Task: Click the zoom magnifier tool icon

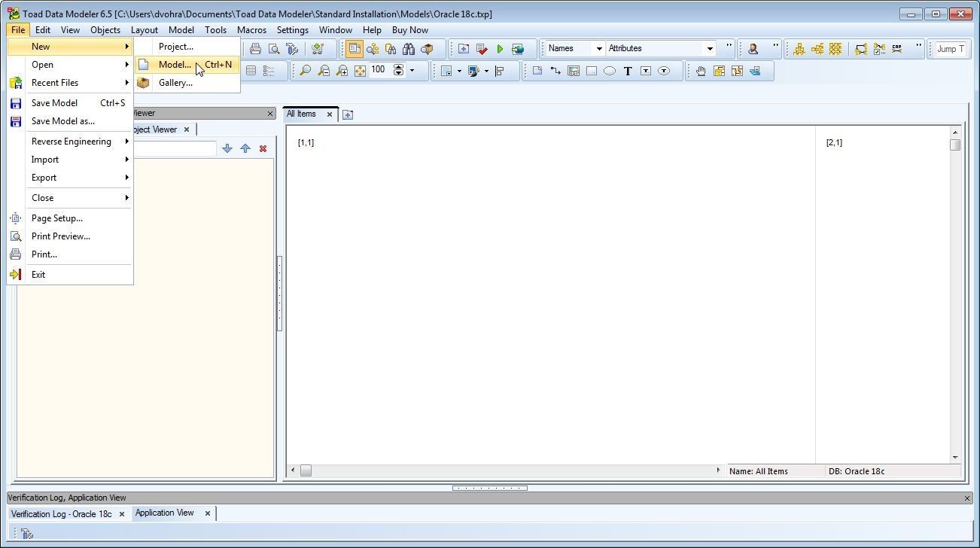Action: point(305,71)
